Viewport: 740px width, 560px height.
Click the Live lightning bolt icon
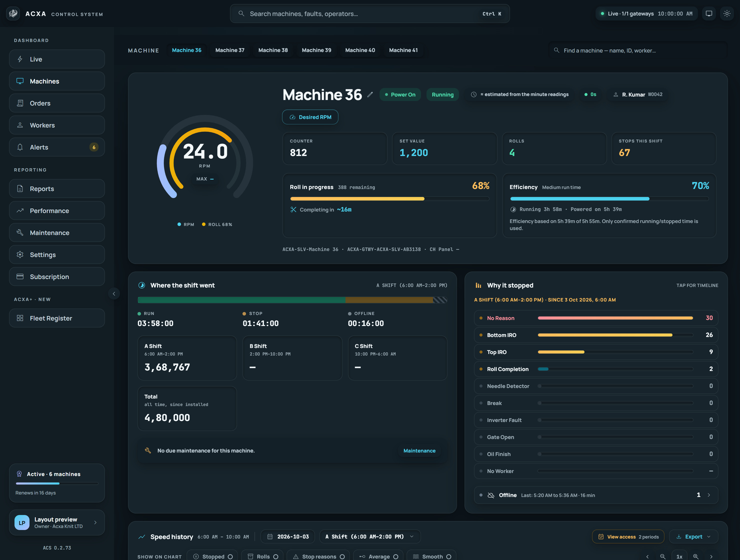(20, 59)
